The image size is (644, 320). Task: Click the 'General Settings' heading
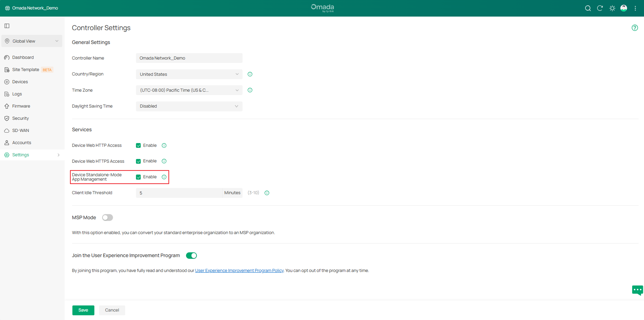(x=91, y=42)
